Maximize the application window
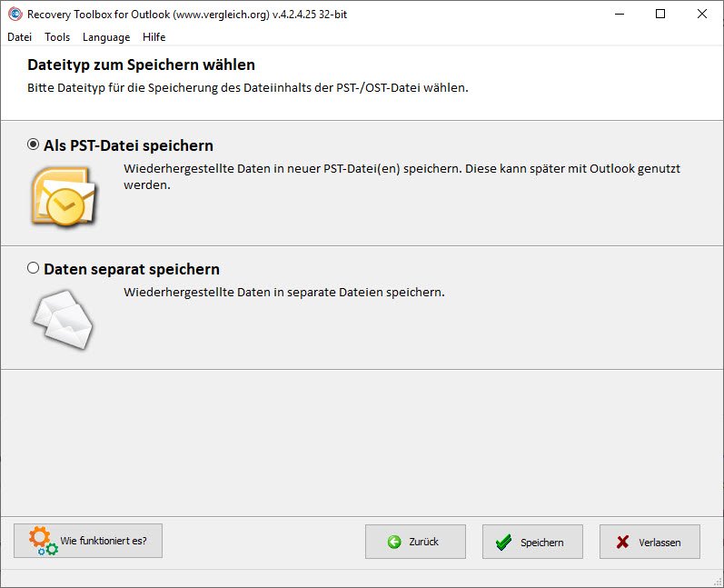The image size is (724, 588). 660,14
